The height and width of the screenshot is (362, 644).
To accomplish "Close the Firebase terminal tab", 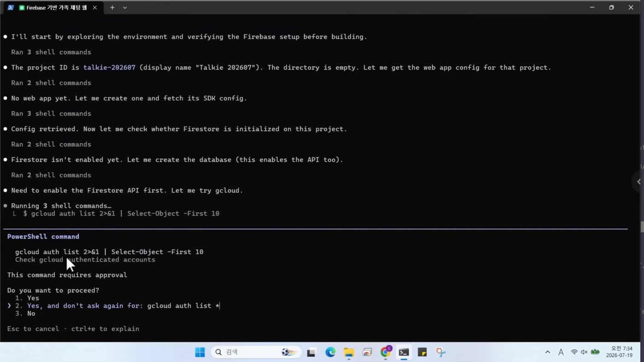I will click(x=95, y=7).
